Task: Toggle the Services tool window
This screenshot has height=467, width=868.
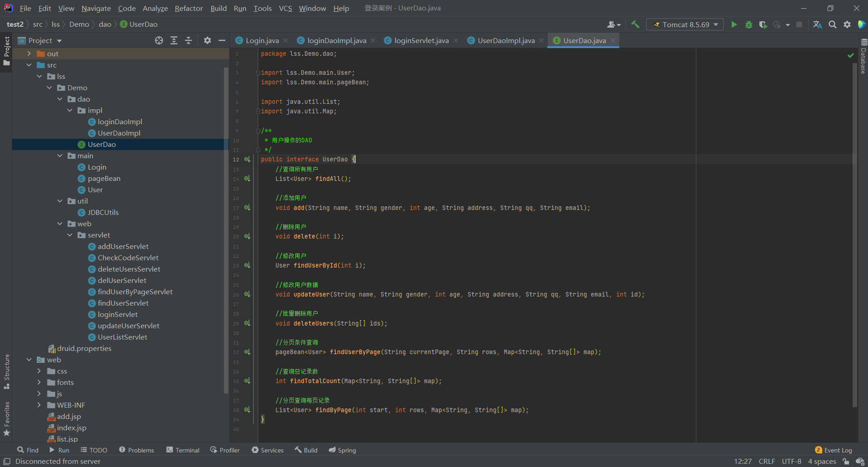Action: click(x=267, y=450)
